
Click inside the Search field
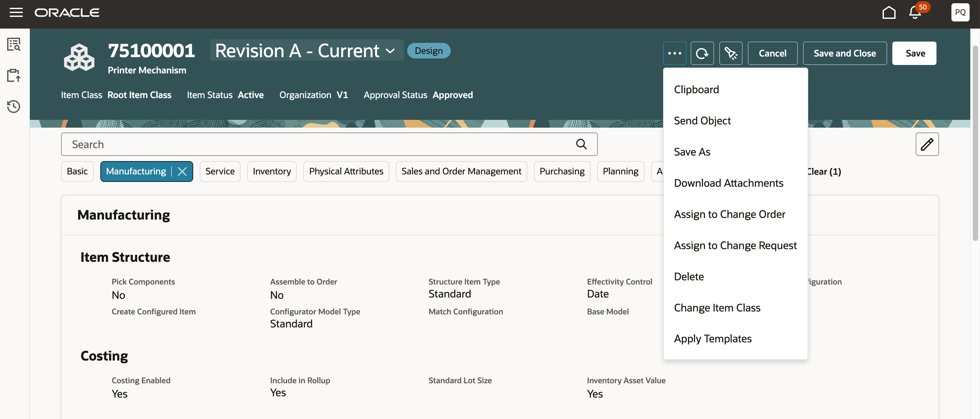tap(320, 144)
